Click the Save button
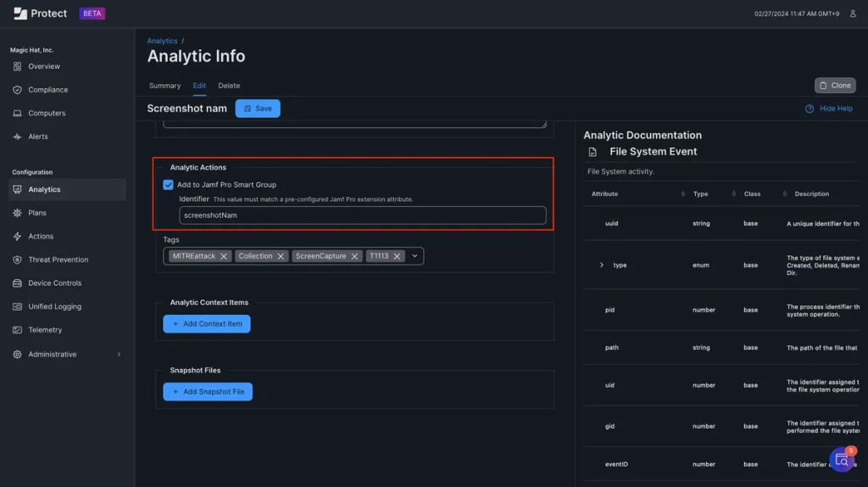 [258, 109]
